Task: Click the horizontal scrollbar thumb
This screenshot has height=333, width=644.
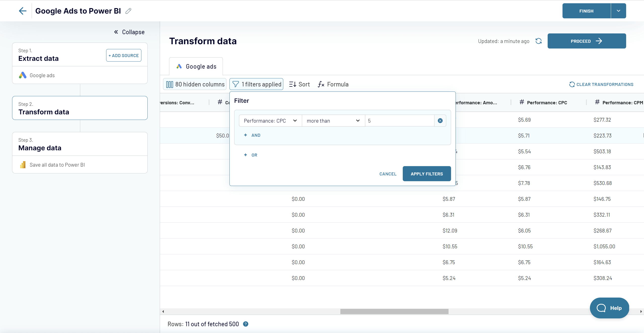Action: tap(394, 311)
